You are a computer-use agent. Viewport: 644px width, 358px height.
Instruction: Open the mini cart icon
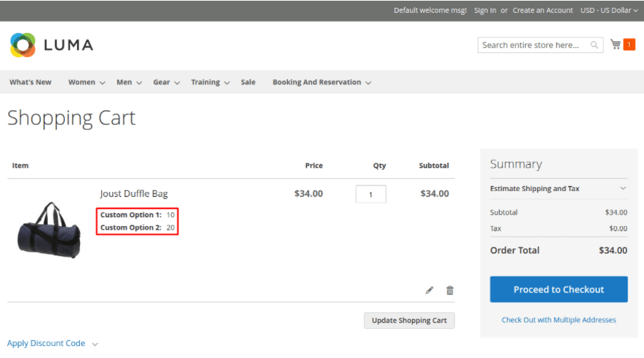615,44
